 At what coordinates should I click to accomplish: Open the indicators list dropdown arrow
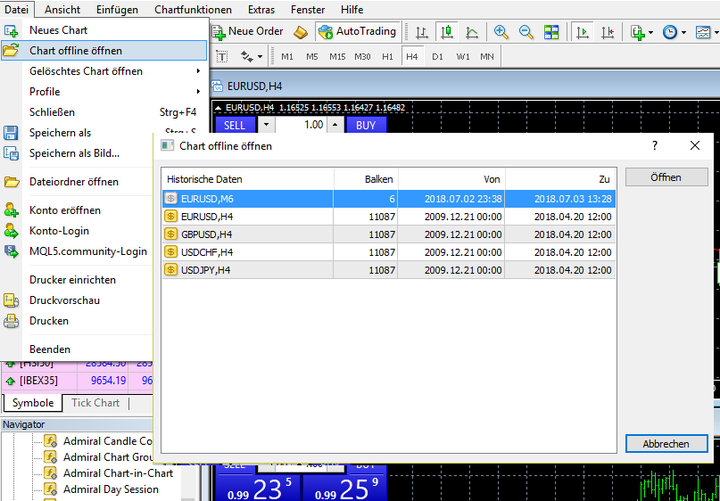click(x=651, y=32)
